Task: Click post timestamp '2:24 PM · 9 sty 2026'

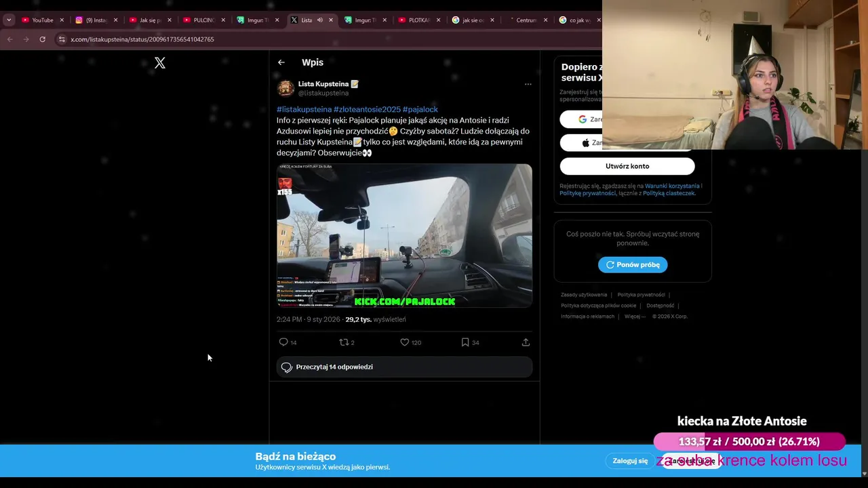Action: [308, 319]
